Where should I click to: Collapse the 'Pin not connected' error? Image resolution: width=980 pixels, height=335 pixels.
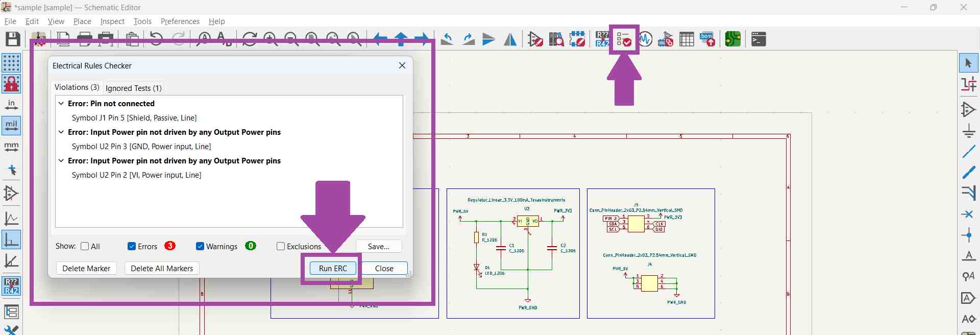pyautogui.click(x=61, y=104)
